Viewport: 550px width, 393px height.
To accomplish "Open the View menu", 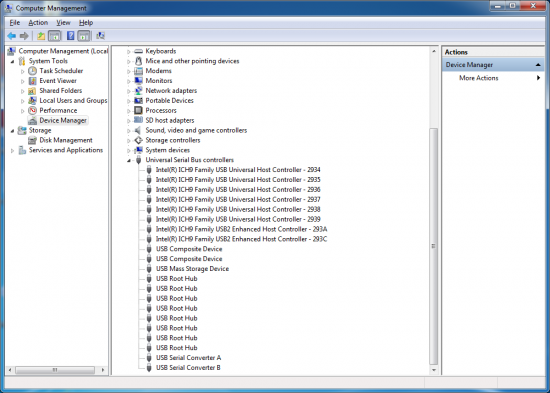I will pyautogui.click(x=63, y=23).
